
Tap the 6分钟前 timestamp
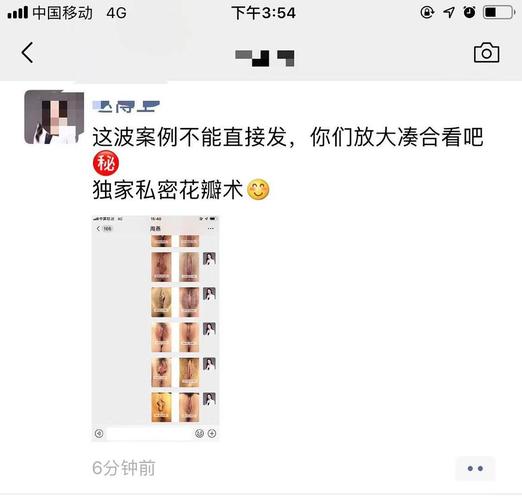124,468
